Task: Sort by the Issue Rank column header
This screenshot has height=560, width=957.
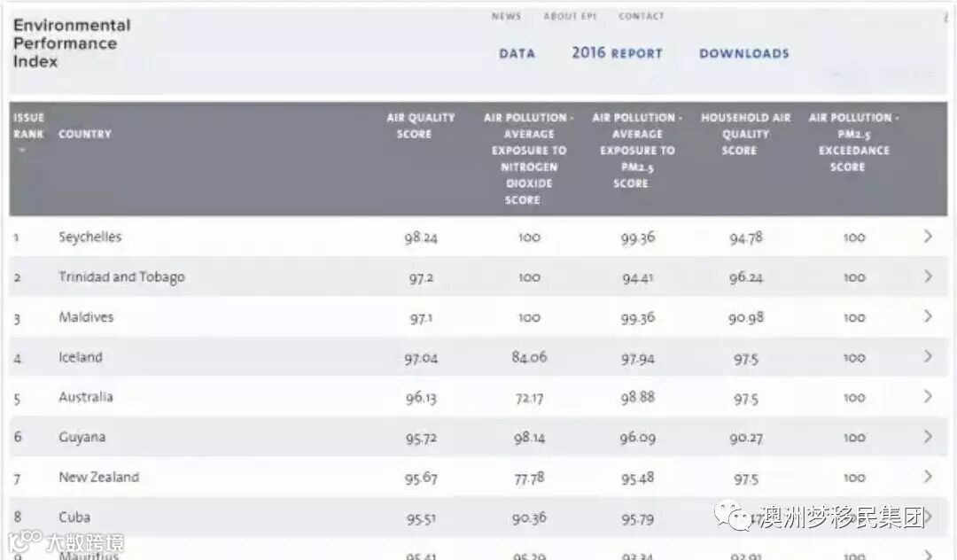Action: point(28,127)
